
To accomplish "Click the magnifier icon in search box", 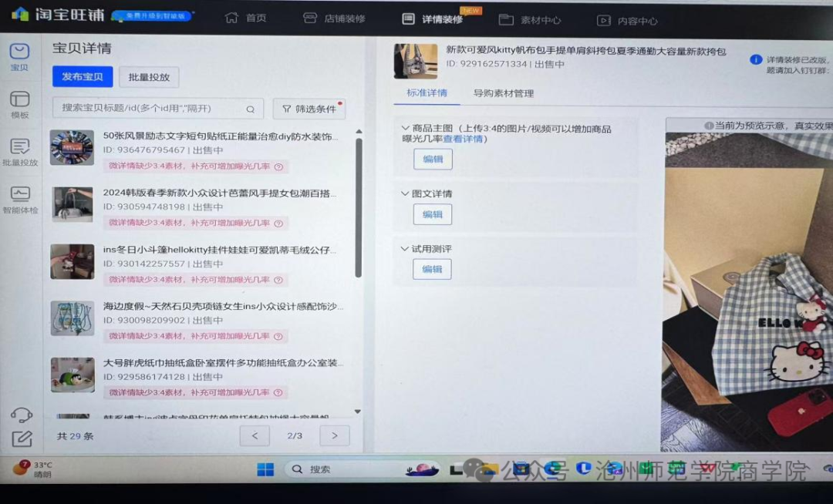I will coord(250,109).
